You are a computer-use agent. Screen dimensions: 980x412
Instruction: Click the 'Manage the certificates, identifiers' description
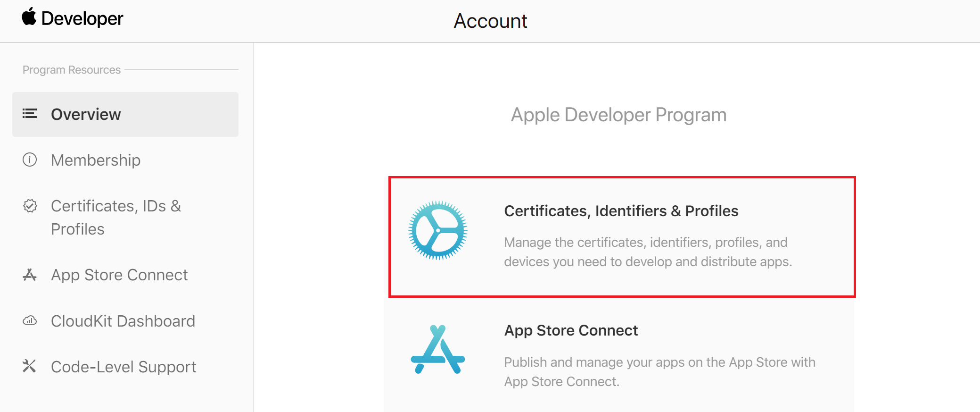pyautogui.click(x=648, y=252)
